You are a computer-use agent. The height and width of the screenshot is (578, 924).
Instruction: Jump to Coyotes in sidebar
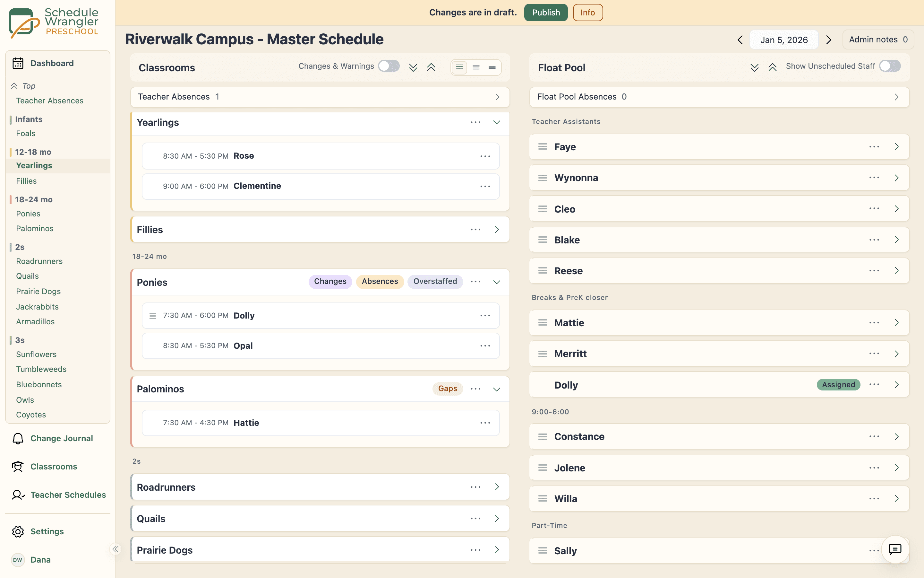tap(31, 415)
